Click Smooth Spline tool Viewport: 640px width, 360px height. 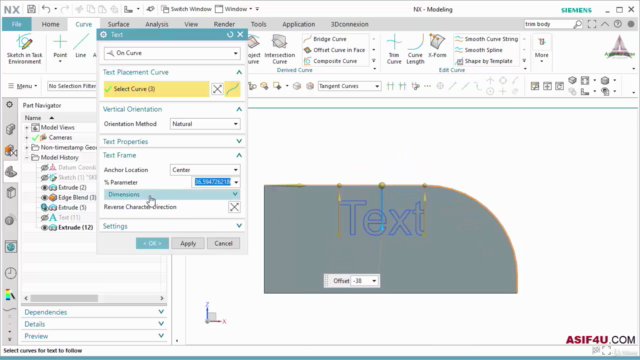tap(479, 50)
